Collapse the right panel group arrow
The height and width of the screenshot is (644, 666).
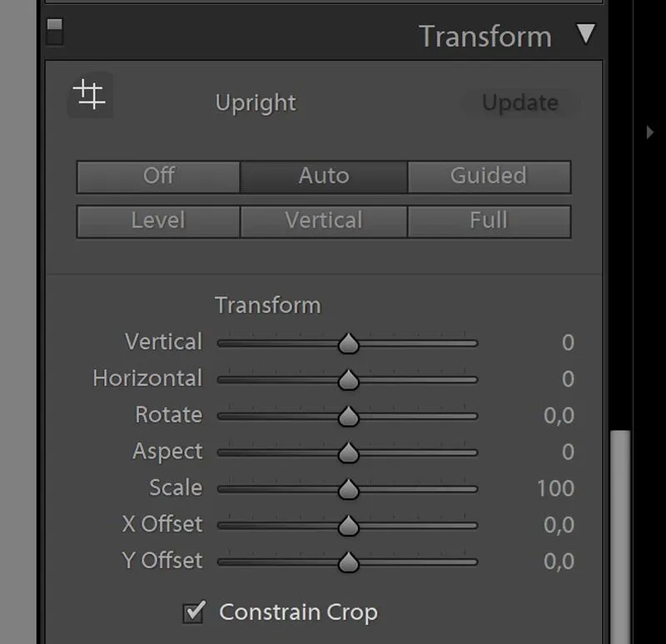pyautogui.click(x=650, y=131)
